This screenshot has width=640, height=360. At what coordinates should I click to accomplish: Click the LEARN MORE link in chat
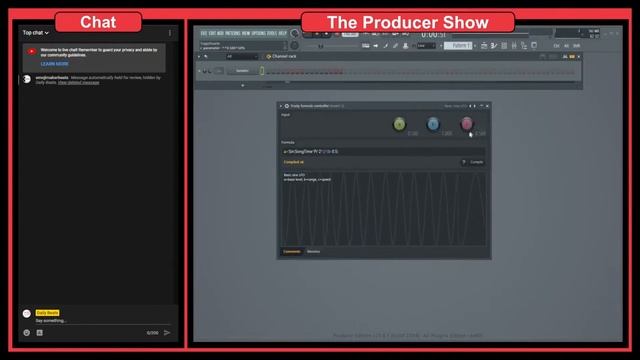(54, 64)
